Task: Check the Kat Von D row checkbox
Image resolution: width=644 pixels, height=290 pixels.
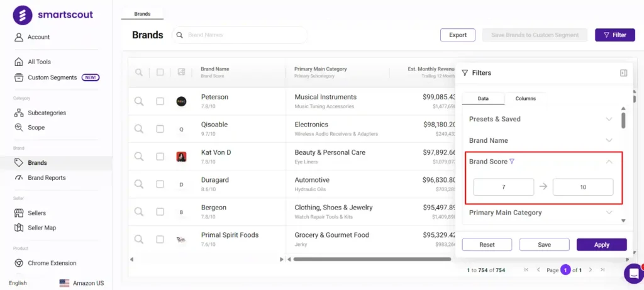Action: (x=160, y=157)
